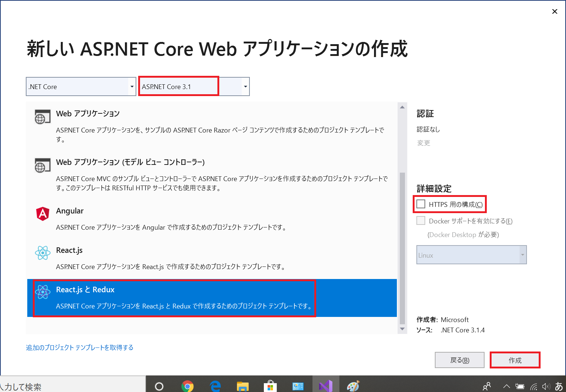Viewport: 566px width, 392px height.
Task: Select the Angular template title
Action: point(70,211)
